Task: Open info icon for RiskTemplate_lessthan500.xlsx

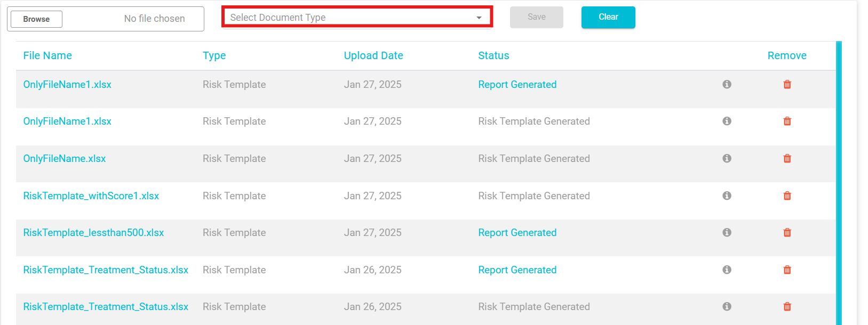Action: point(727,232)
